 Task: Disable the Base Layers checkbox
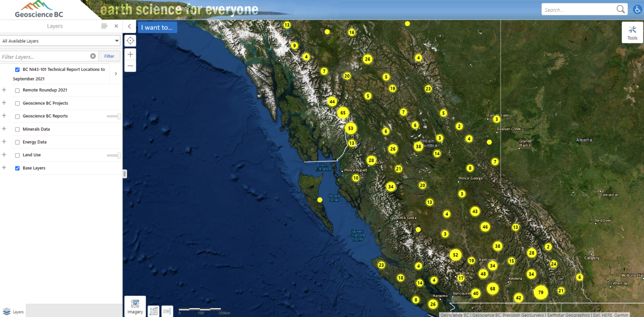click(17, 168)
